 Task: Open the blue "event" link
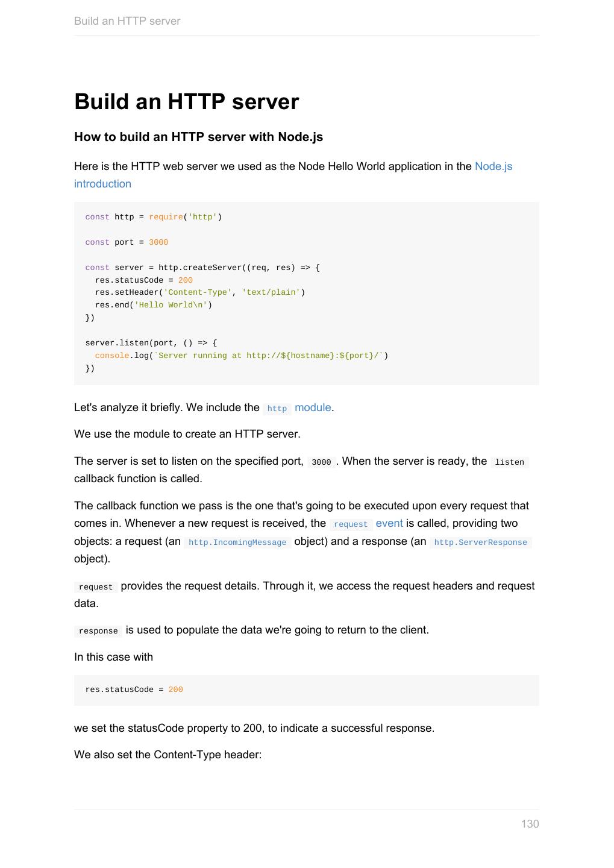389,523
